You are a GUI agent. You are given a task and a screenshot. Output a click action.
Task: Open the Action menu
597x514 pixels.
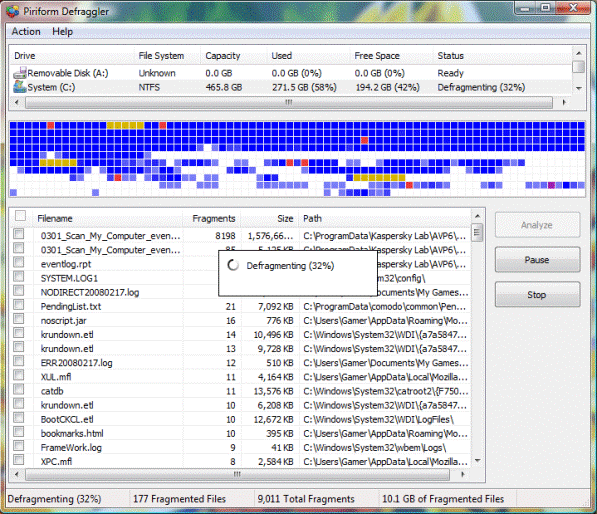[26, 32]
